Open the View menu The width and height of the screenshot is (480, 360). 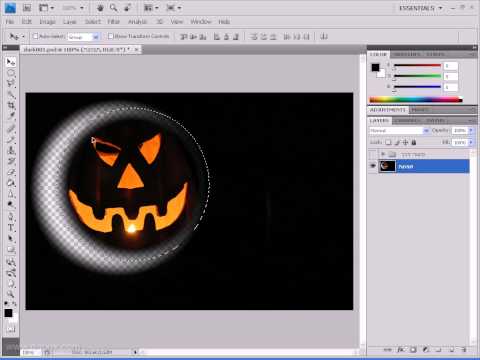[x=177, y=22]
